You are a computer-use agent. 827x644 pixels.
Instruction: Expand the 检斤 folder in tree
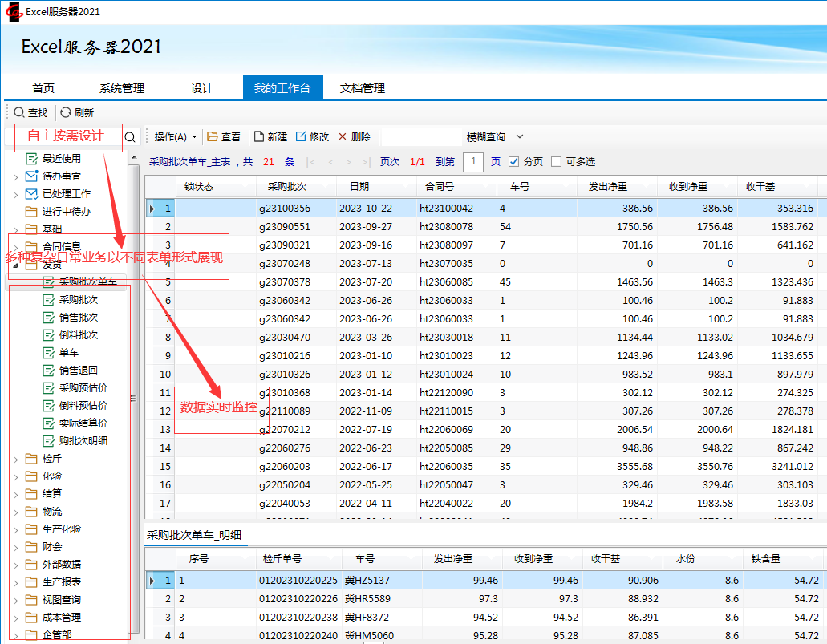[x=15, y=460]
